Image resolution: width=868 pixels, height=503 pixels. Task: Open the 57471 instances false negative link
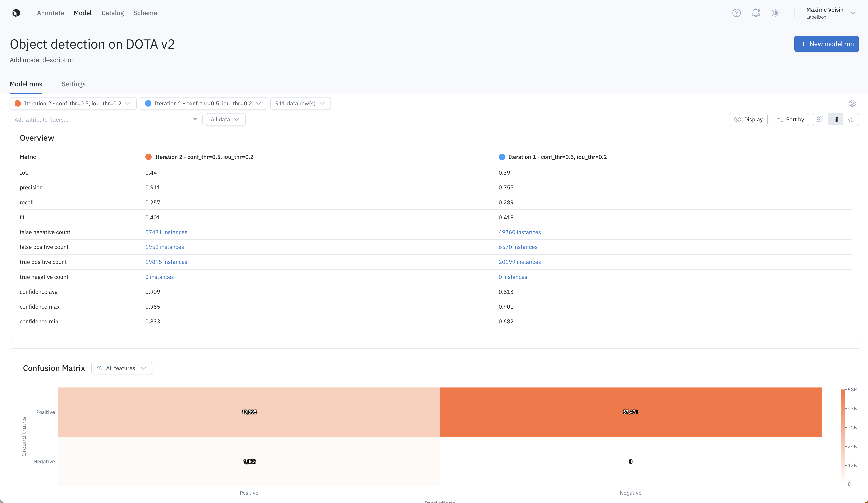pyautogui.click(x=166, y=232)
